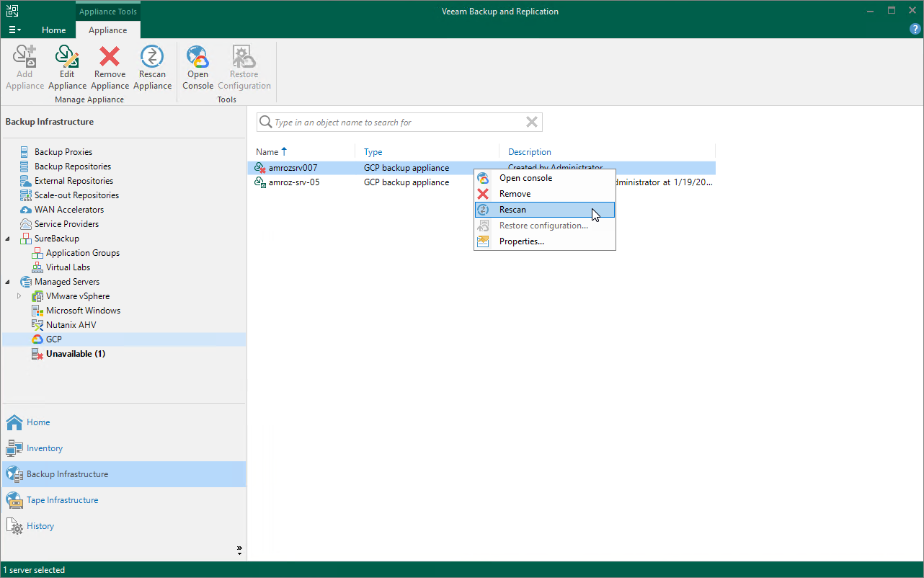Click the amroz-srv-05 appliance row icon
The image size is (924, 578).
coord(261,182)
